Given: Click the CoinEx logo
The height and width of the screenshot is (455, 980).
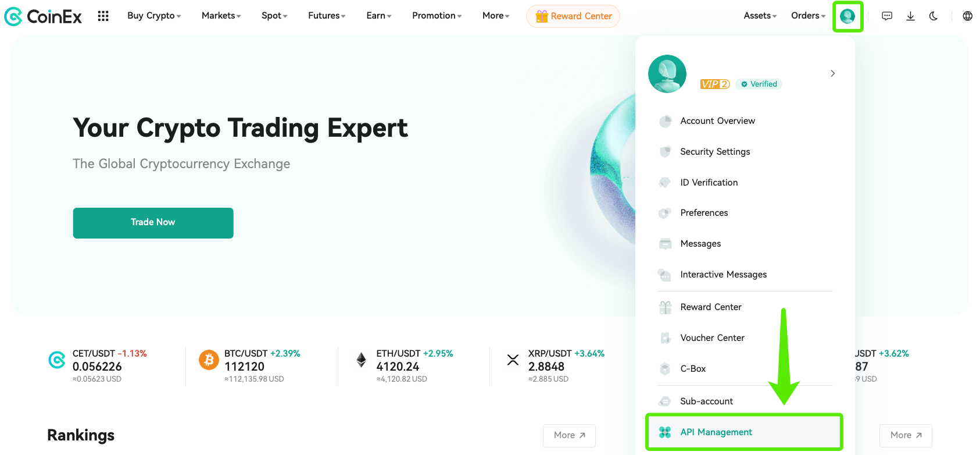Looking at the screenshot, I should [44, 16].
